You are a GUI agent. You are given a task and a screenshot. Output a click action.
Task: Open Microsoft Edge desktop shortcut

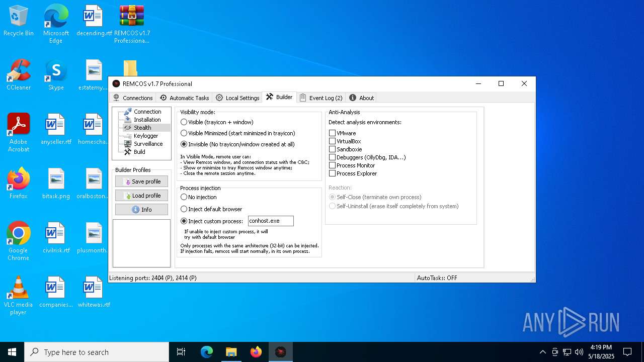(x=56, y=23)
